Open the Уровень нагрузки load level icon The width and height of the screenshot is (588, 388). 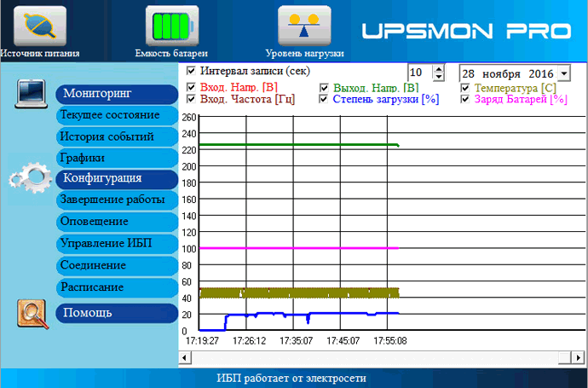coord(304,26)
